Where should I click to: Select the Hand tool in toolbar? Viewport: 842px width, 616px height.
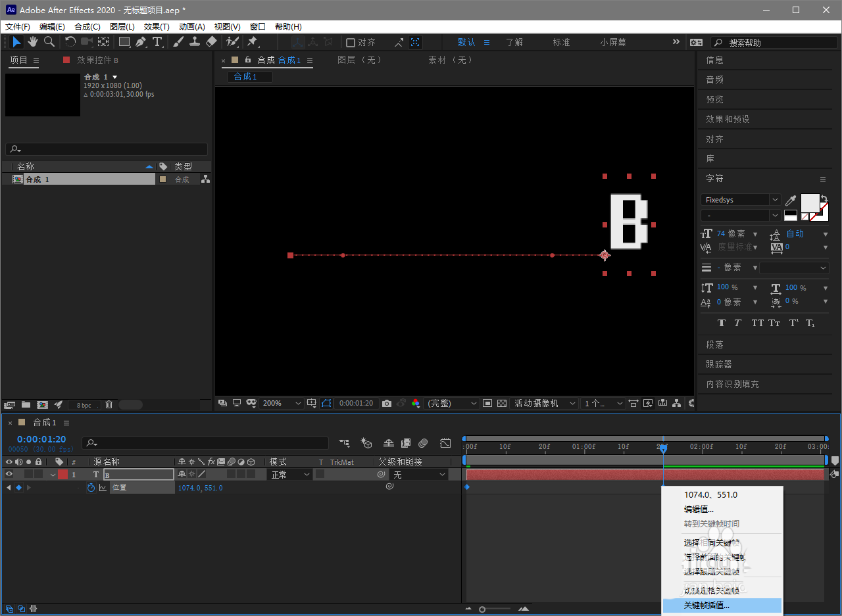click(32, 42)
